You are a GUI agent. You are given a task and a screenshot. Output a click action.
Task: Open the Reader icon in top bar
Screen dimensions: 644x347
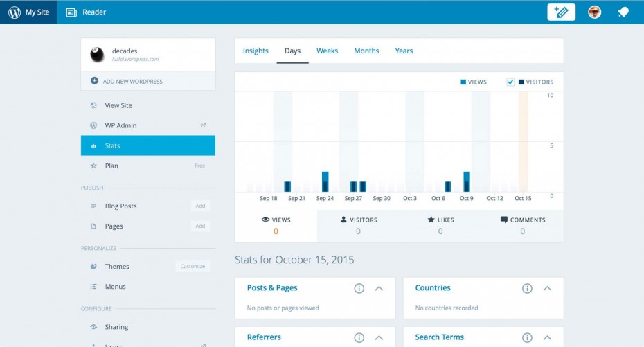(71, 12)
